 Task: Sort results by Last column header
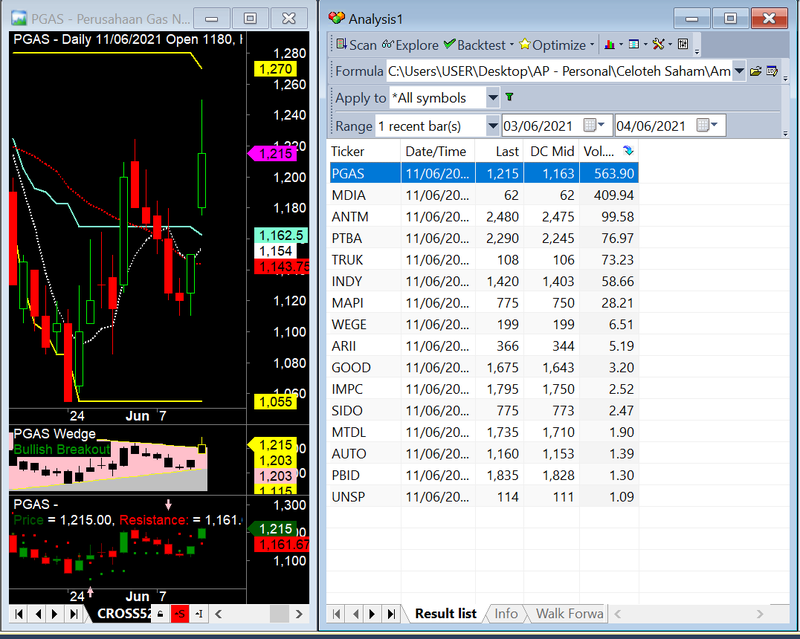tap(501, 152)
